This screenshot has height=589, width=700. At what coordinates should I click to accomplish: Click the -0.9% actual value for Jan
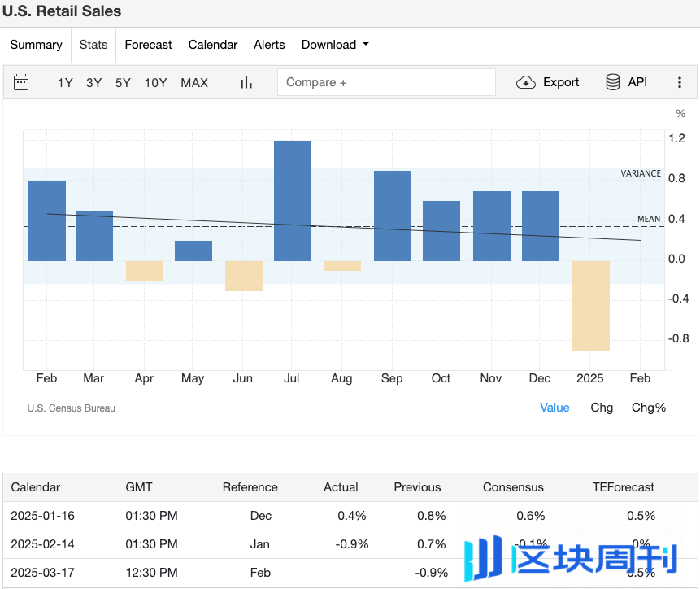352,544
